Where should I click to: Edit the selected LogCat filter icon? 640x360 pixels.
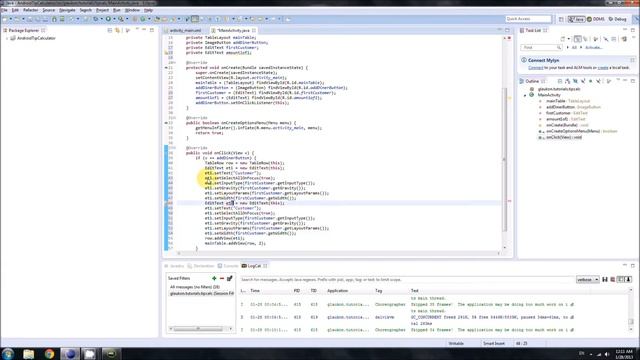click(x=229, y=278)
